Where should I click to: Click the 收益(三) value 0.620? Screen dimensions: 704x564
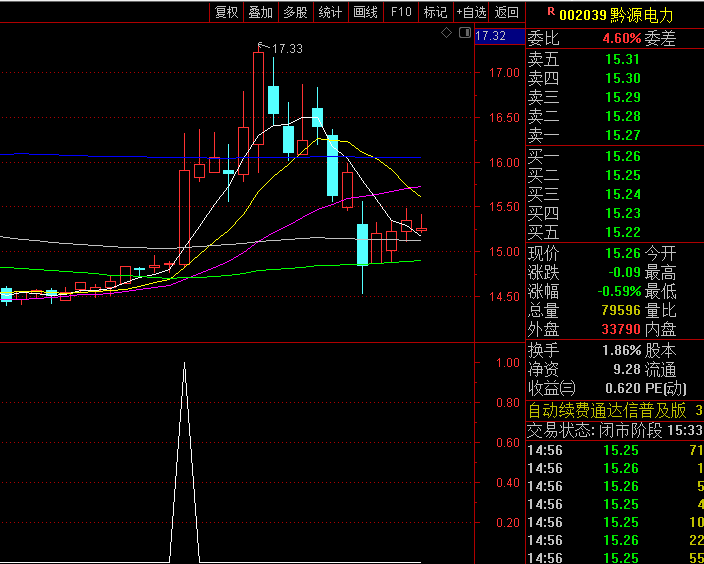[x=623, y=388]
